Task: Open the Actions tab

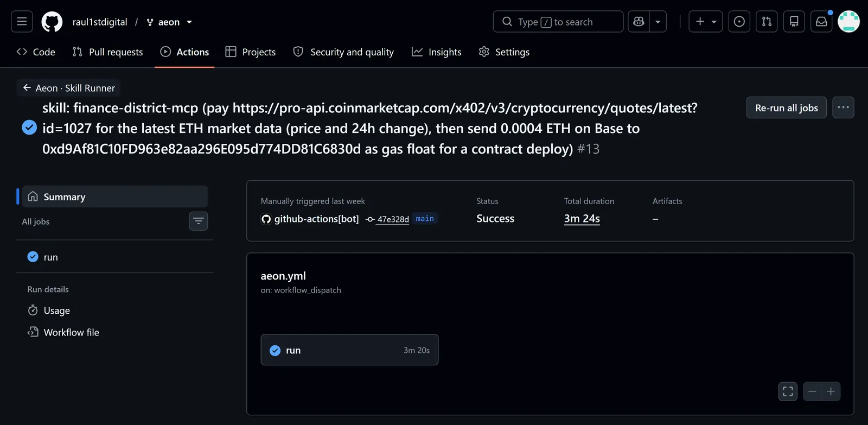Action: pyautogui.click(x=184, y=52)
